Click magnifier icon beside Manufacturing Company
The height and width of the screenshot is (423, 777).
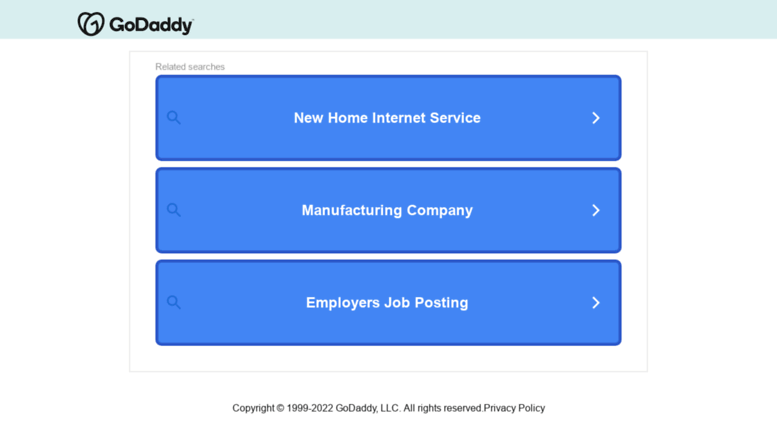point(173,210)
